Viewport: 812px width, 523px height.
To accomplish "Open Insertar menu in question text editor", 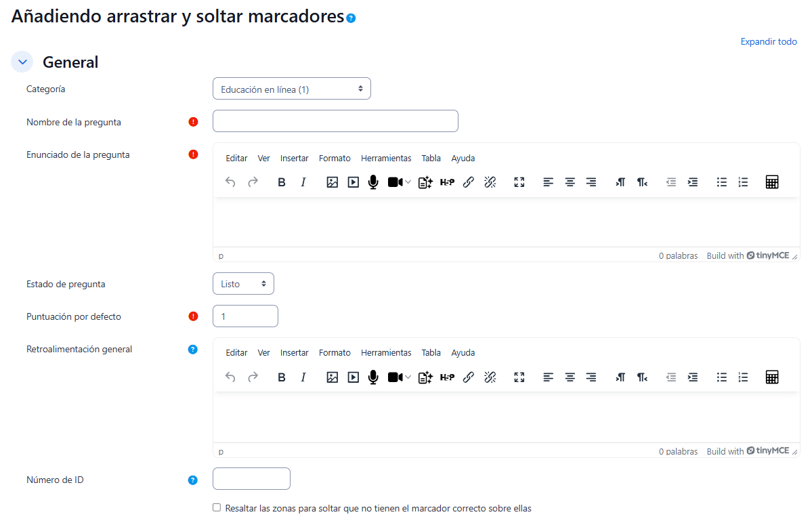I will 294,159.
